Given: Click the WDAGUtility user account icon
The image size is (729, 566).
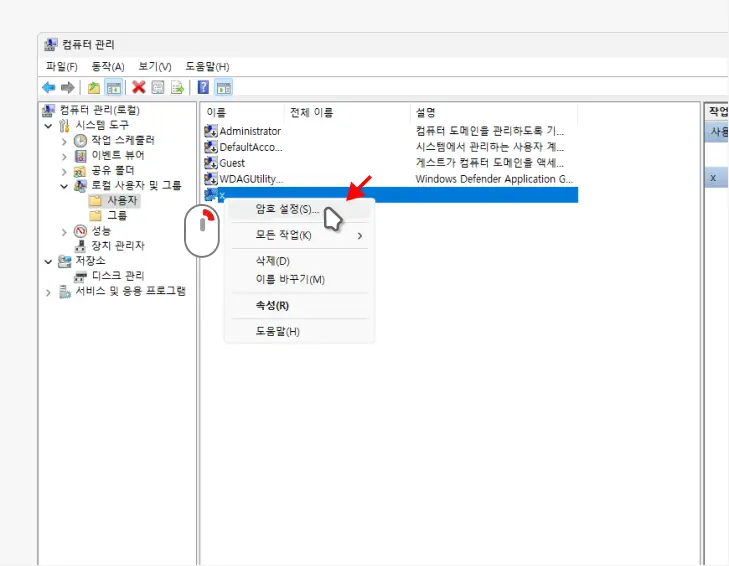Looking at the screenshot, I should pos(211,179).
